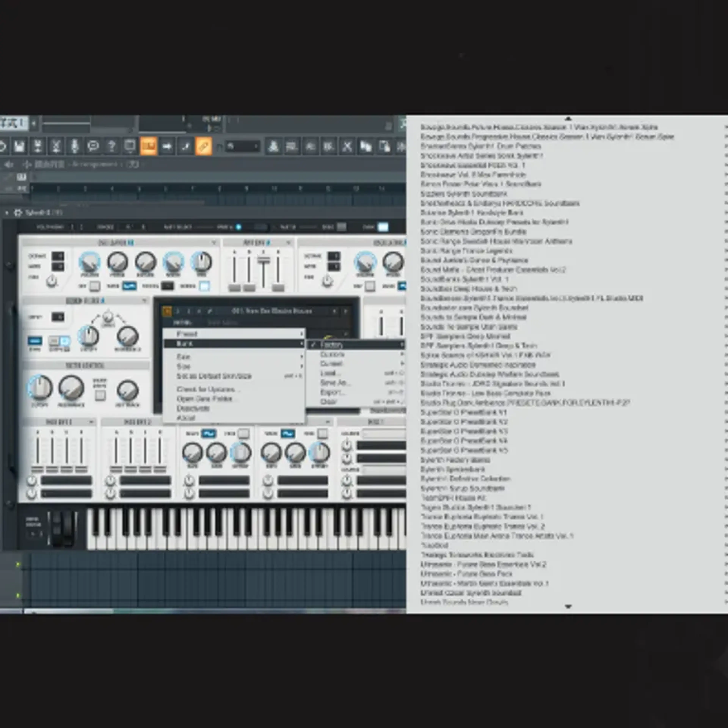
Task: Select Save As in the Bank submenu
Action: (x=335, y=382)
